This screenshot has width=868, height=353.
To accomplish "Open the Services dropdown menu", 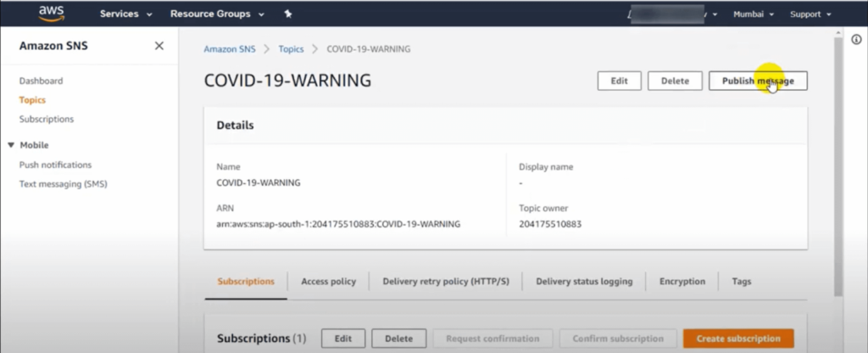I will tap(125, 14).
